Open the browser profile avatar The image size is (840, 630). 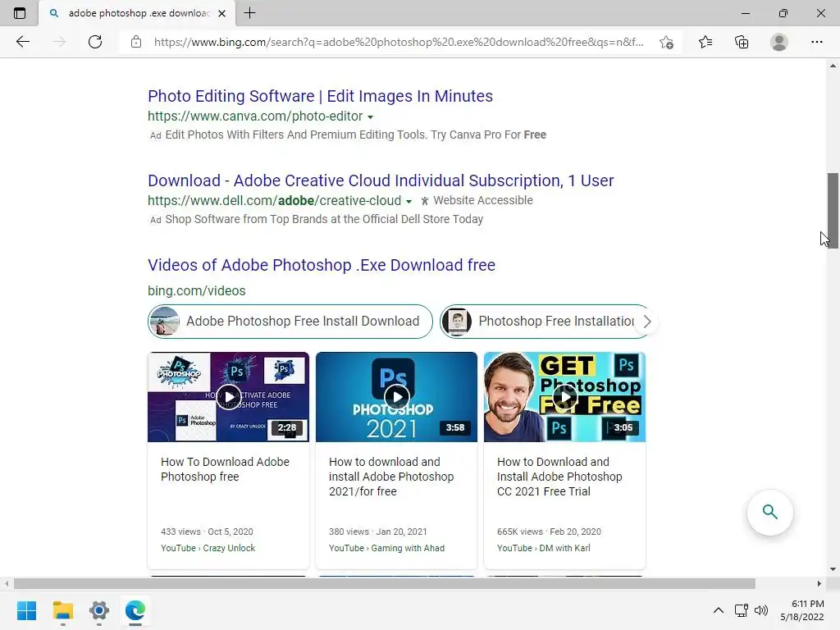coord(779,42)
